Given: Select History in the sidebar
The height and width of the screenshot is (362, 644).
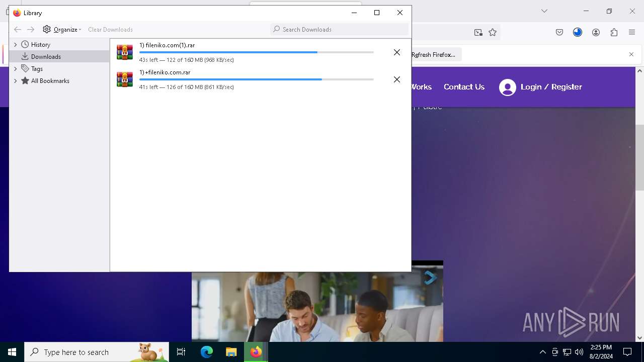Looking at the screenshot, I should (x=40, y=45).
